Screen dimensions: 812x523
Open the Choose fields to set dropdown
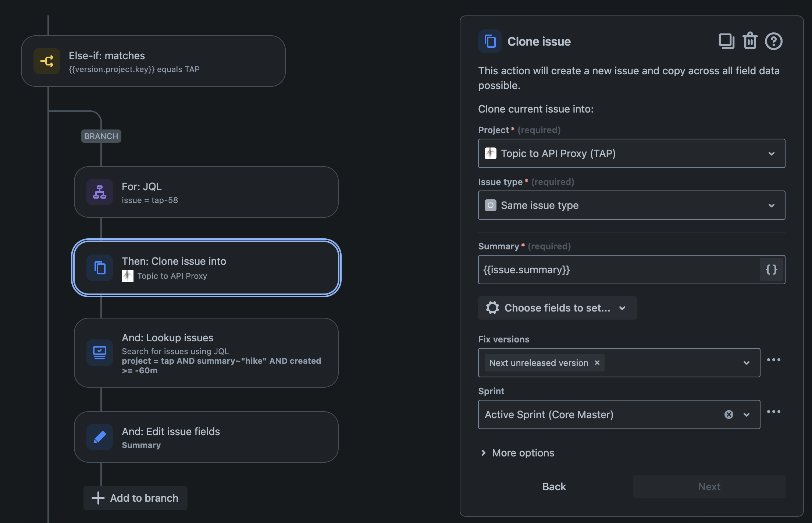557,308
